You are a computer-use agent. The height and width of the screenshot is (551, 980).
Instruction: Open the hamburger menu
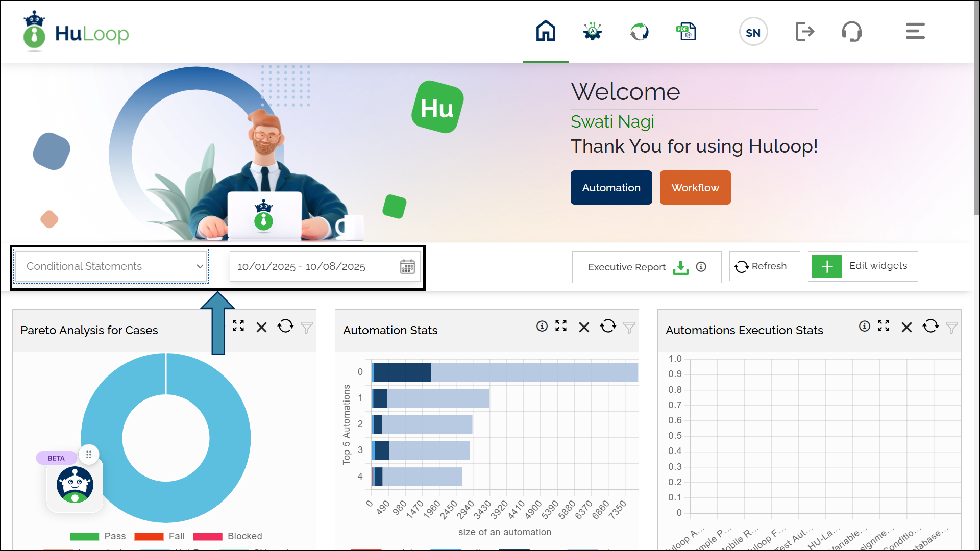click(x=915, y=31)
